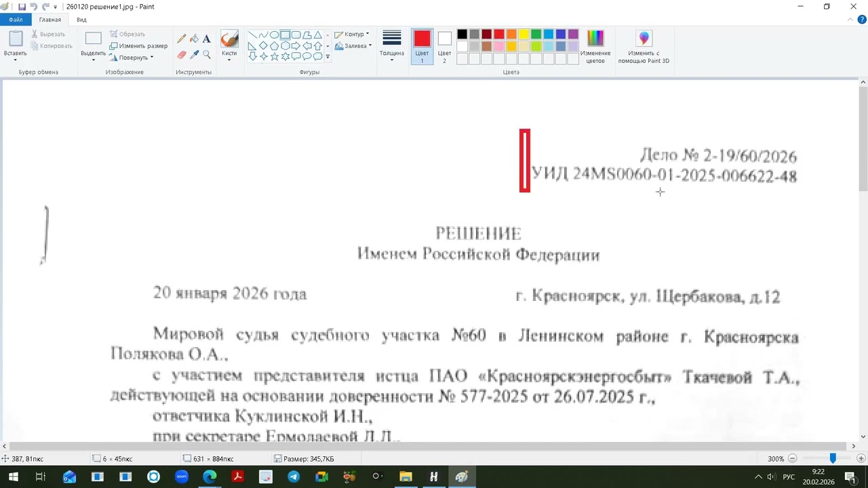
Task: Click Обрезать (crop) in the ribbon
Action: [x=127, y=34]
